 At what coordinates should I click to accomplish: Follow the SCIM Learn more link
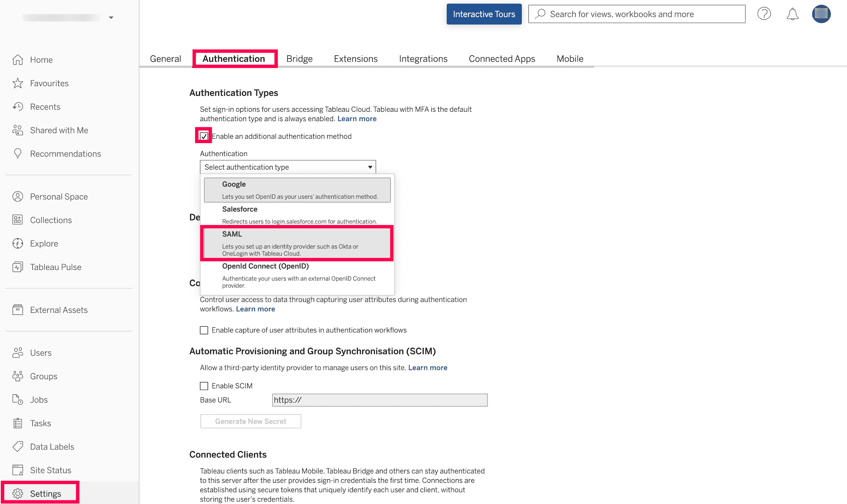tap(428, 367)
